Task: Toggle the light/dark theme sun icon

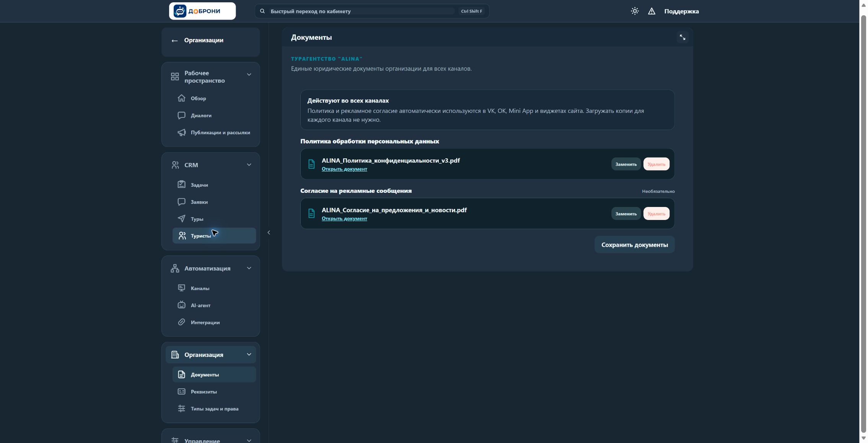Action: pos(635,11)
